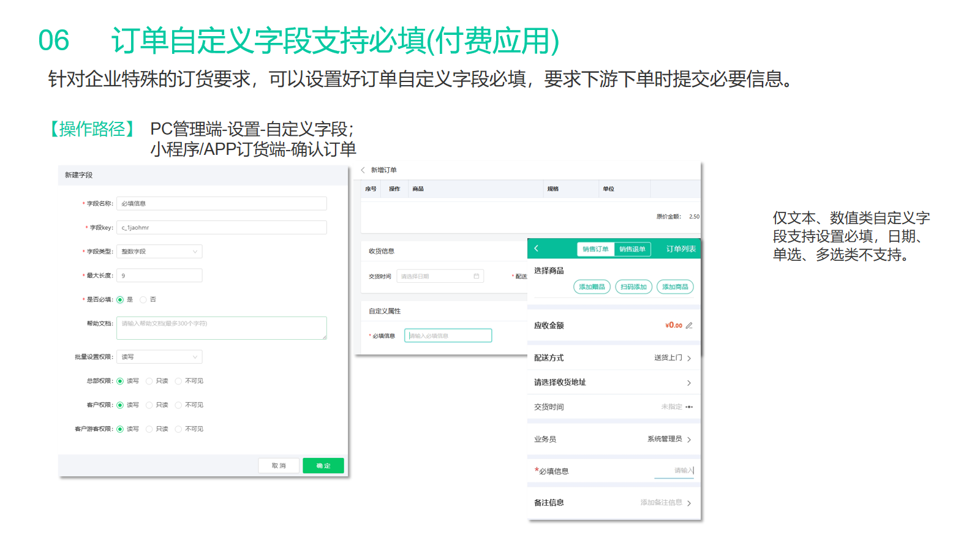
Task: Click the 添加商品 button
Action: [x=675, y=287]
